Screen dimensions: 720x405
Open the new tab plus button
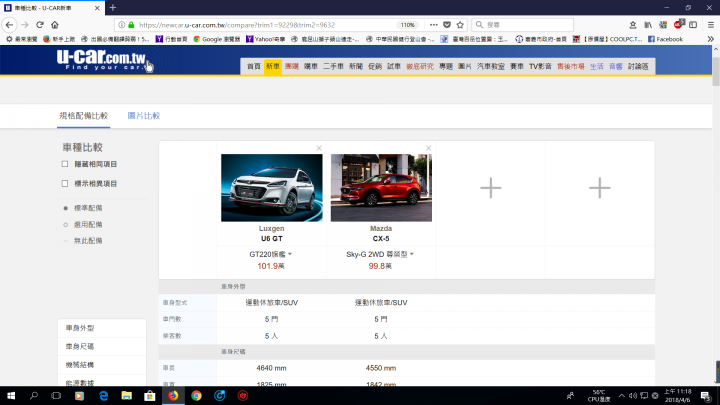(x=113, y=8)
